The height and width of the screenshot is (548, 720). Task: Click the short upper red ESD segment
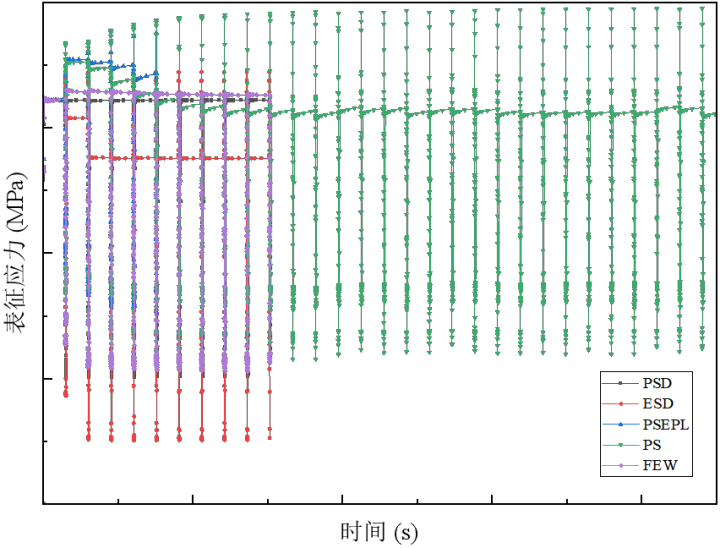(76, 118)
